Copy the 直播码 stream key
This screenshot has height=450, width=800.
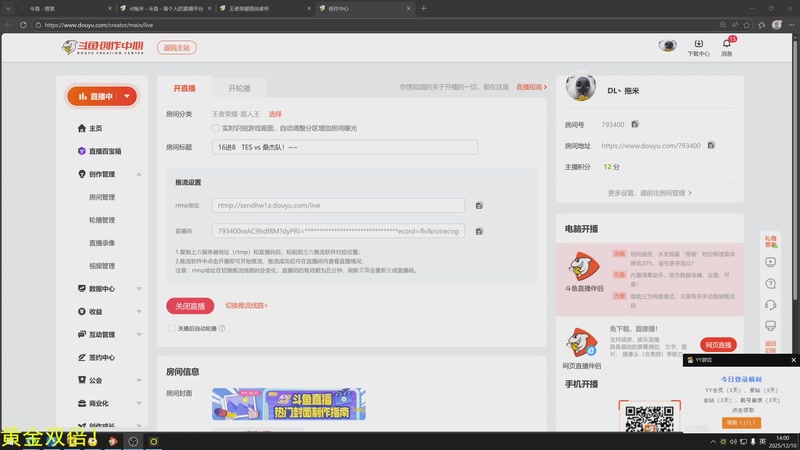pyautogui.click(x=479, y=231)
